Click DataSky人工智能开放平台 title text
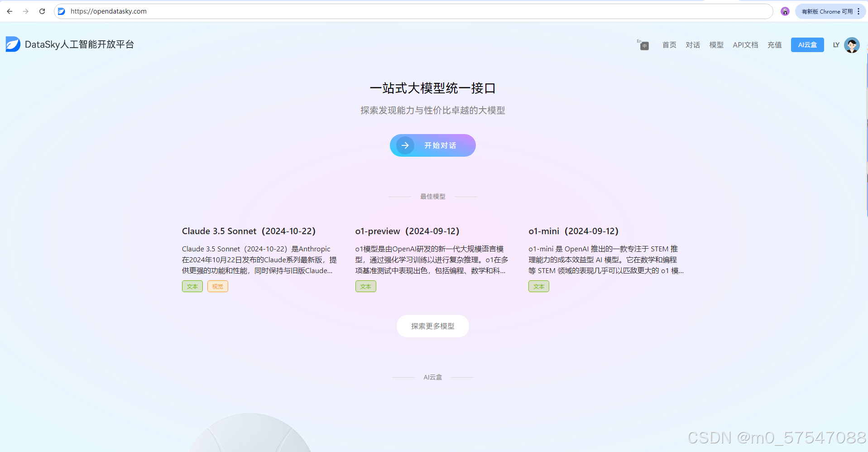 click(80, 44)
